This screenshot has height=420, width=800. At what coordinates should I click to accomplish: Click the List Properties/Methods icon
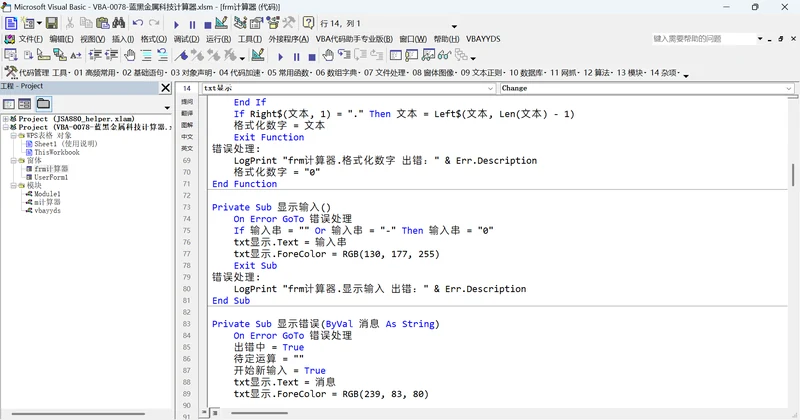[10, 55]
